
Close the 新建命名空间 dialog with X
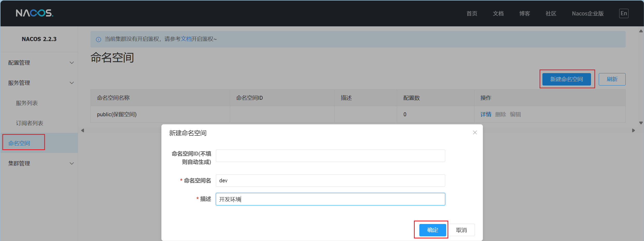(475, 133)
